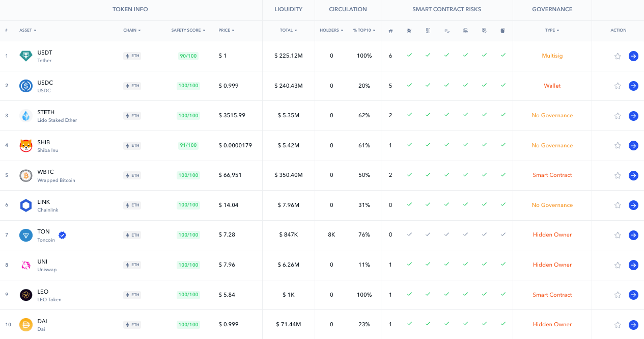Click the document-search risk icon in header

(x=484, y=31)
